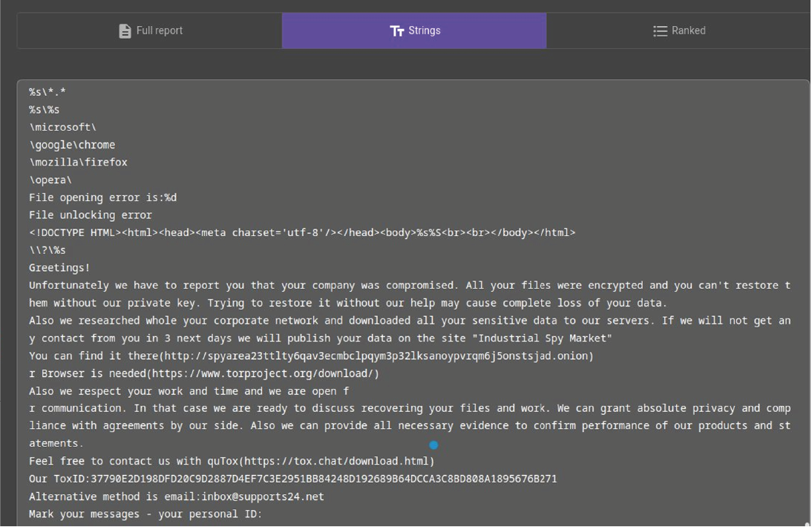
Task: Click the \opera\ string line
Action: (x=50, y=180)
